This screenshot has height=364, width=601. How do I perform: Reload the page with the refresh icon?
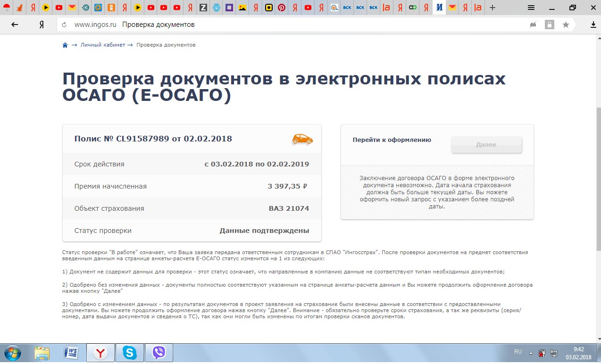coord(64,25)
